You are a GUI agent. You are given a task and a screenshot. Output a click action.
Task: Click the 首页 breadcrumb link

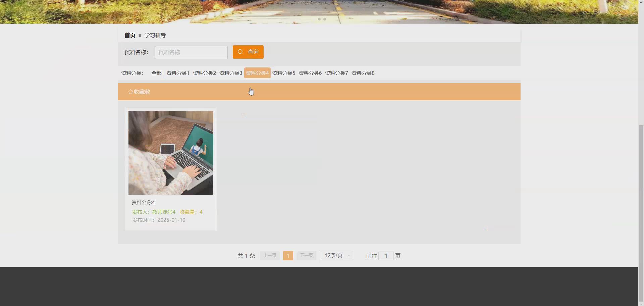129,35
